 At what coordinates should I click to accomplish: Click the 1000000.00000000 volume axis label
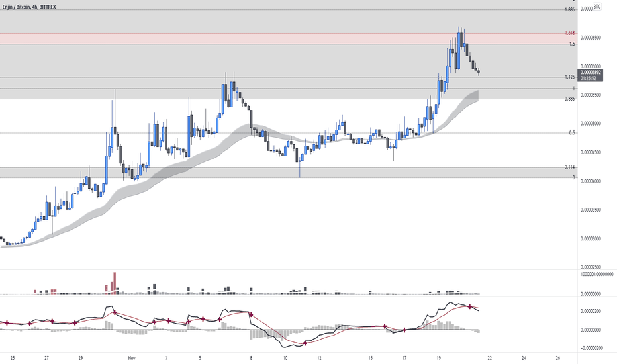[x=596, y=274]
